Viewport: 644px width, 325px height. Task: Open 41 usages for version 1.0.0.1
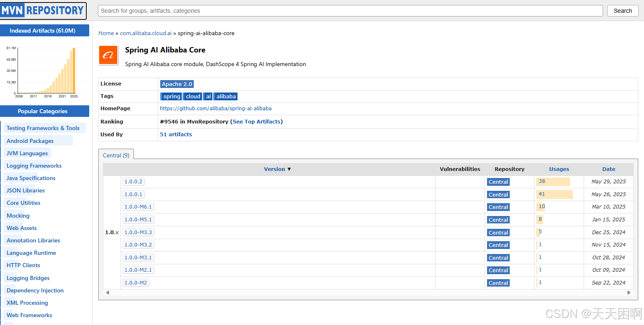click(x=542, y=194)
